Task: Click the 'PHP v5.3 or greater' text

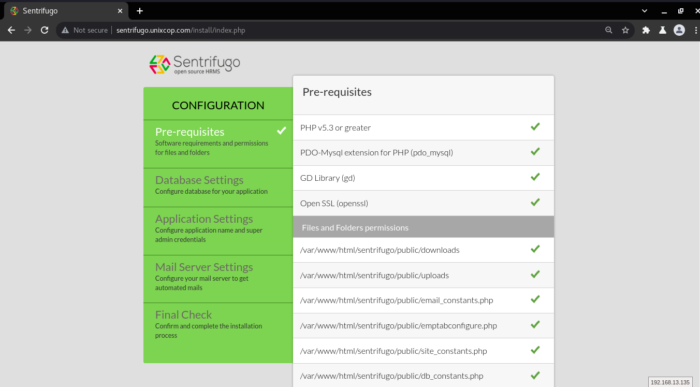Action: coord(335,128)
